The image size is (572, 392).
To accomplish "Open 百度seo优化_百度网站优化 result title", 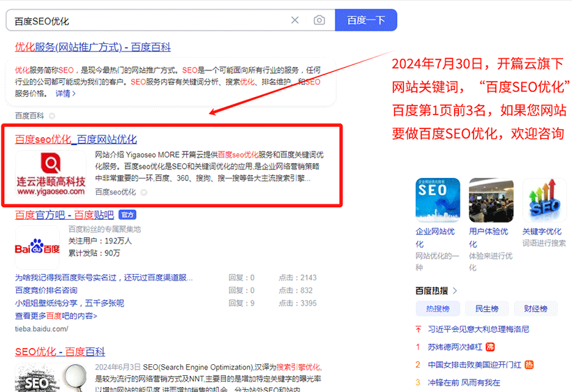I will [76, 140].
